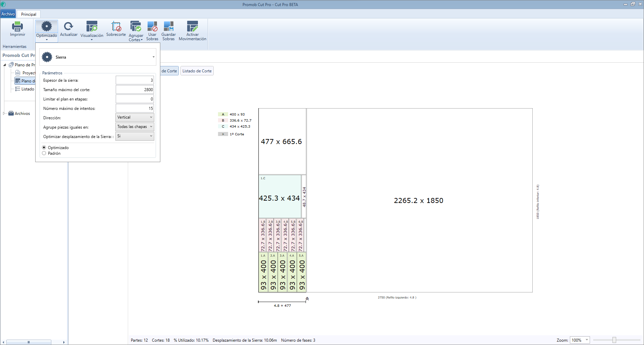644x345 pixels.
Task: Open the Archivo menu tab
Action: coord(8,14)
